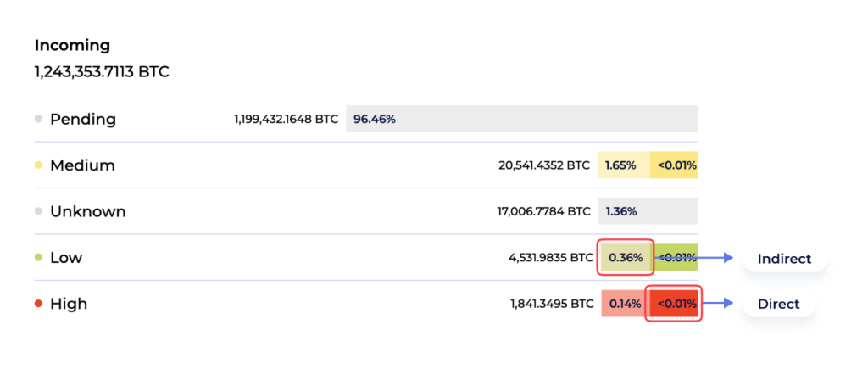Click the Incoming heading
Viewport: 868px width, 375px height.
tap(72, 46)
